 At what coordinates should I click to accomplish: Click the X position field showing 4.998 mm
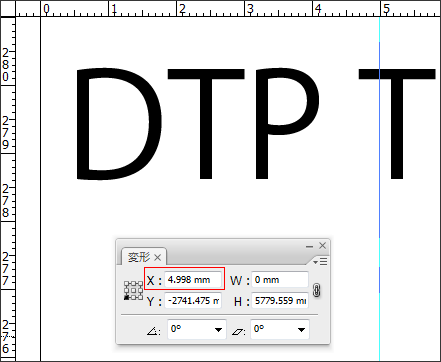coord(193,280)
